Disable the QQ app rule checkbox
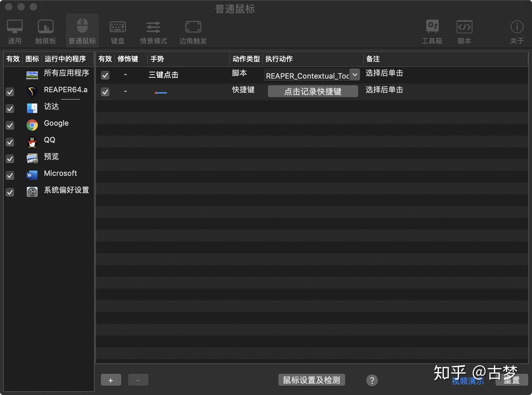Viewport: 532px width, 395px height. (x=10, y=142)
